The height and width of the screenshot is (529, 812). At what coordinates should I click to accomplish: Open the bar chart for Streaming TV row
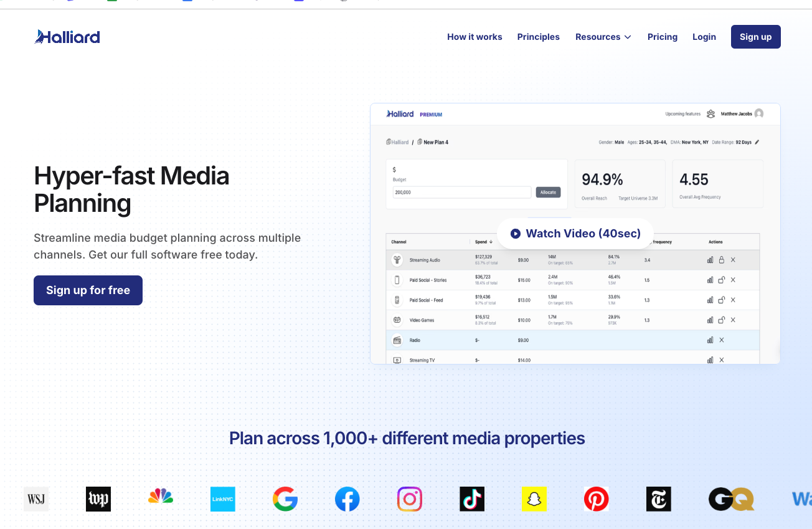(710, 360)
